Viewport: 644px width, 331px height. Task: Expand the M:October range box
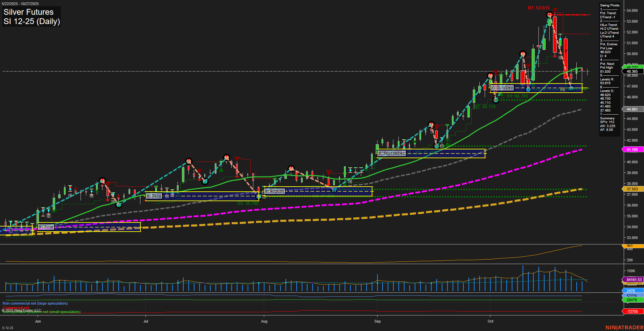(x=503, y=87)
